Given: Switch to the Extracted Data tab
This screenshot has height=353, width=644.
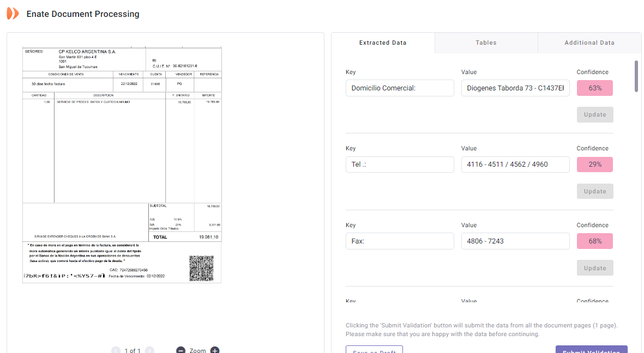Looking at the screenshot, I should [383, 42].
